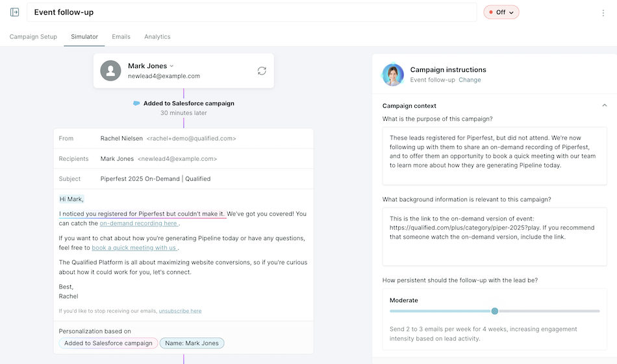Open the Emails tab
The width and height of the screenshot is (617, 364).
pos(121,36)
